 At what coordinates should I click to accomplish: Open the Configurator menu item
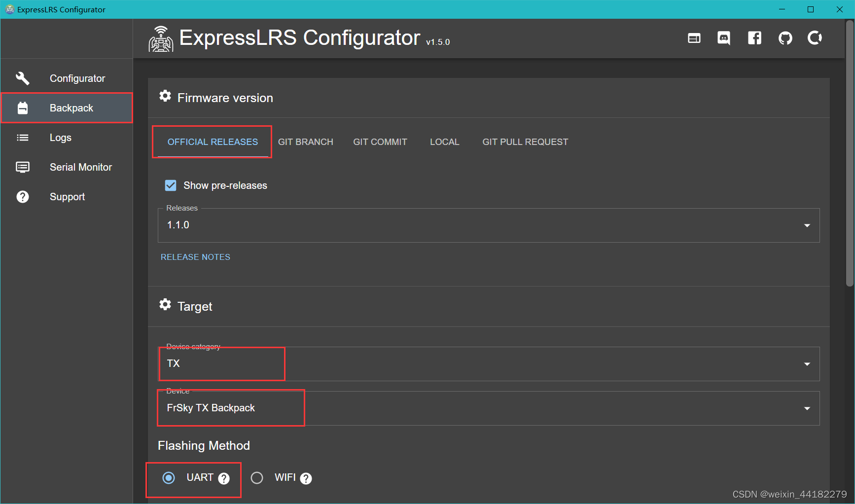(67, 78)
